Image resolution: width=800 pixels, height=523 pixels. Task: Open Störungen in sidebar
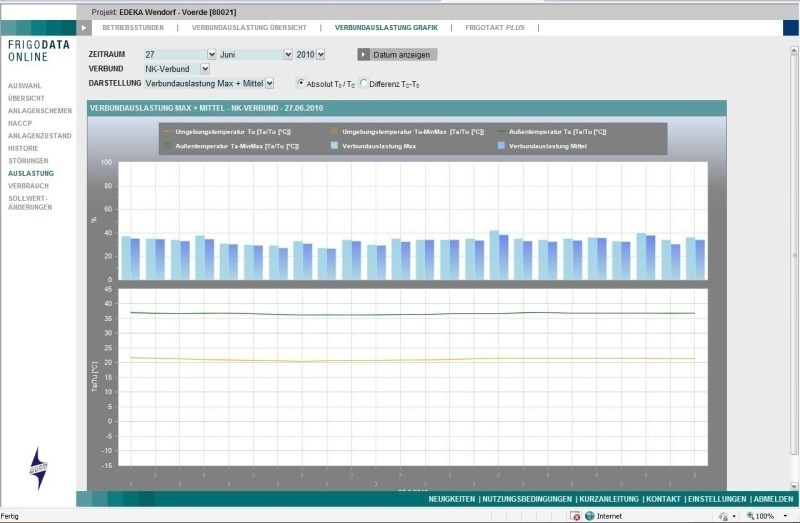click(x=28, y=161)
